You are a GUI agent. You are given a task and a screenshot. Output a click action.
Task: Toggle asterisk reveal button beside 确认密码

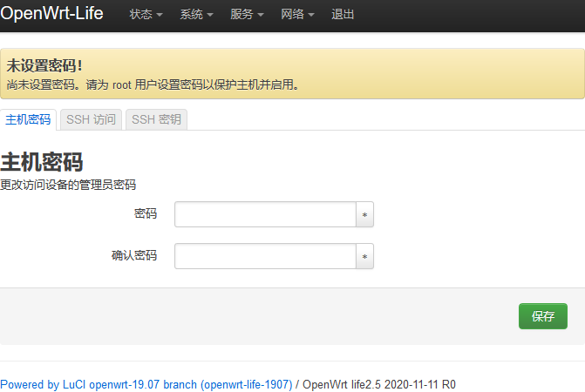[x=364, y=256]
